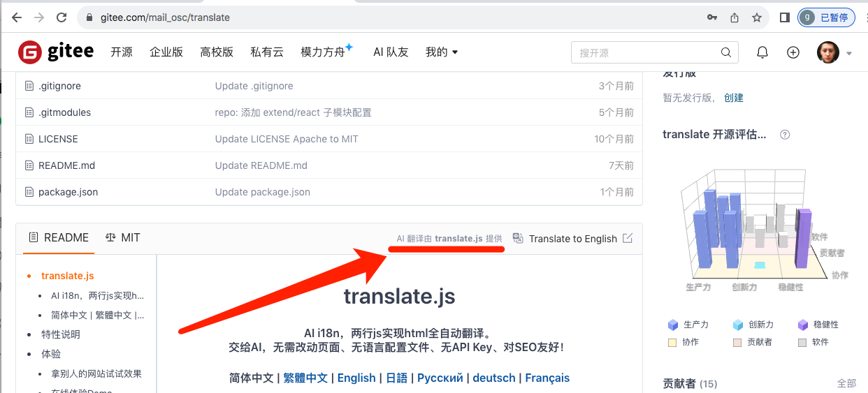Click the Gitee logo icon
Viewport: 868px width, 393px height.
31,52
